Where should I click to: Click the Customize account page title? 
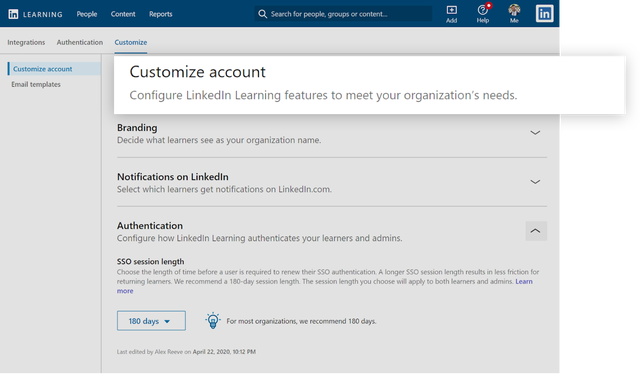click(198, 72)
